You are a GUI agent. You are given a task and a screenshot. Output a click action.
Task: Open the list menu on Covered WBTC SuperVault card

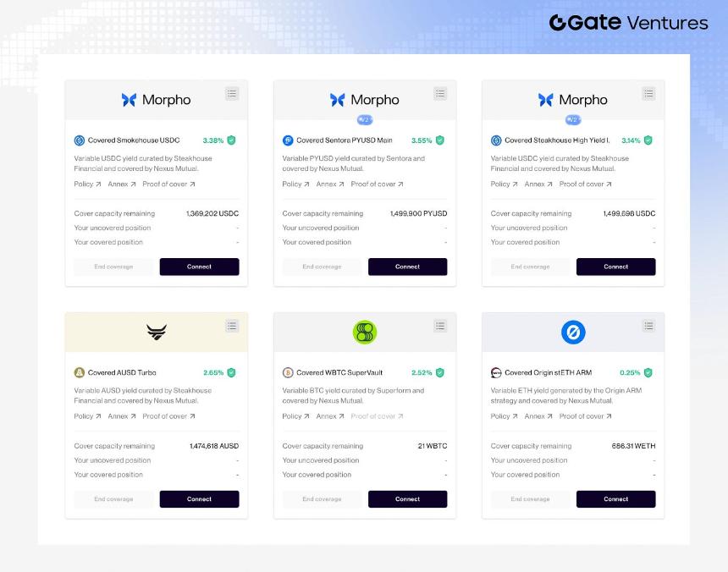click(x=440, y=326)
